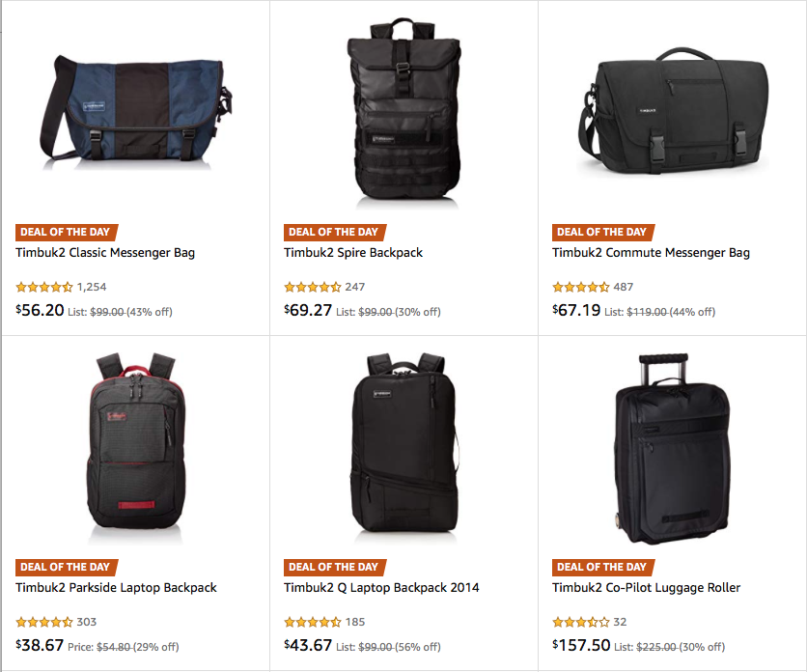This screenshot has height=672, width=807.
Task: Click the $157.50 price
Action: (581, 645)
